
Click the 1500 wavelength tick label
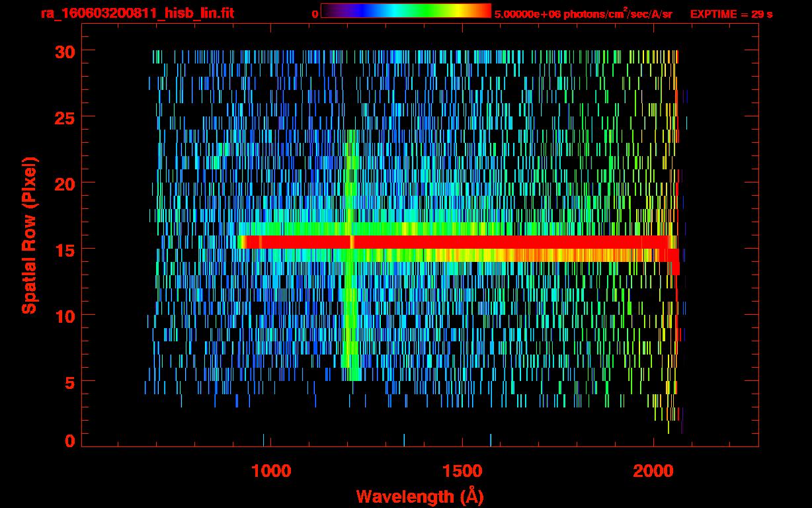[462, 470]
